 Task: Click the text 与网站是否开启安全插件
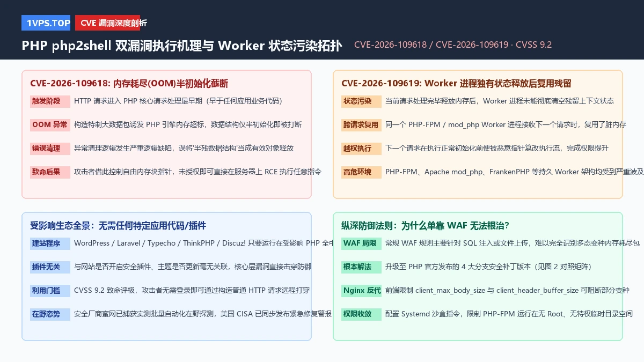109,267
